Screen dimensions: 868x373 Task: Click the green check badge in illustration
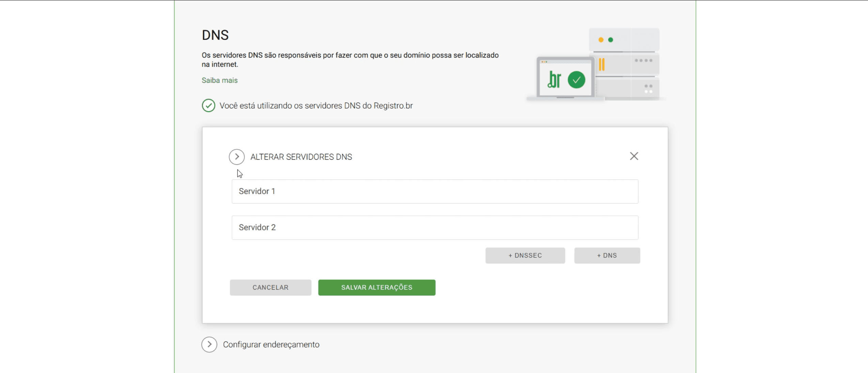point(576,80)
